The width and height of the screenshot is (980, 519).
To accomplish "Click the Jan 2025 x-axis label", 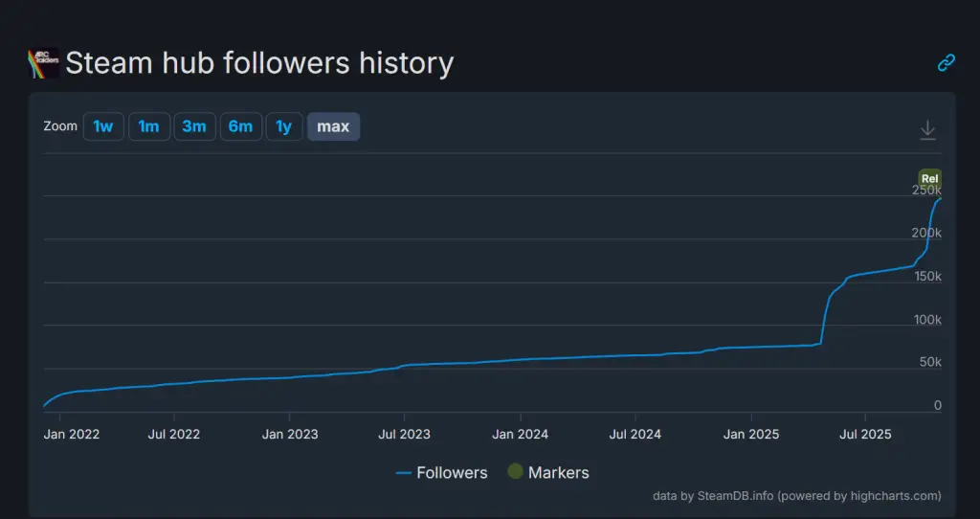I will [751, 434].
